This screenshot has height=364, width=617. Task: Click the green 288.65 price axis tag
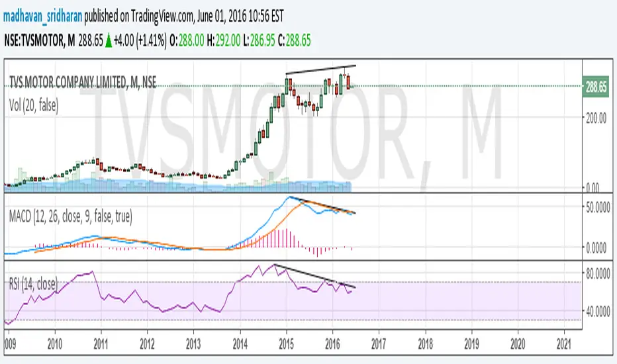coord(596,86)
